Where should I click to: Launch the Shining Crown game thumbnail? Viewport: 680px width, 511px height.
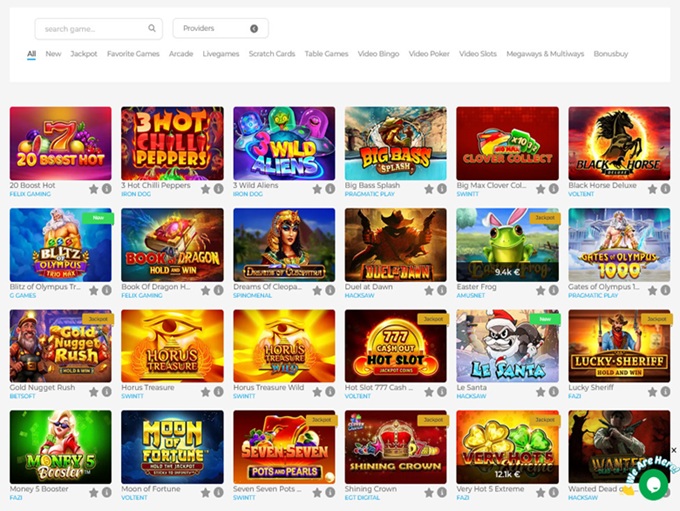(395, 446)
